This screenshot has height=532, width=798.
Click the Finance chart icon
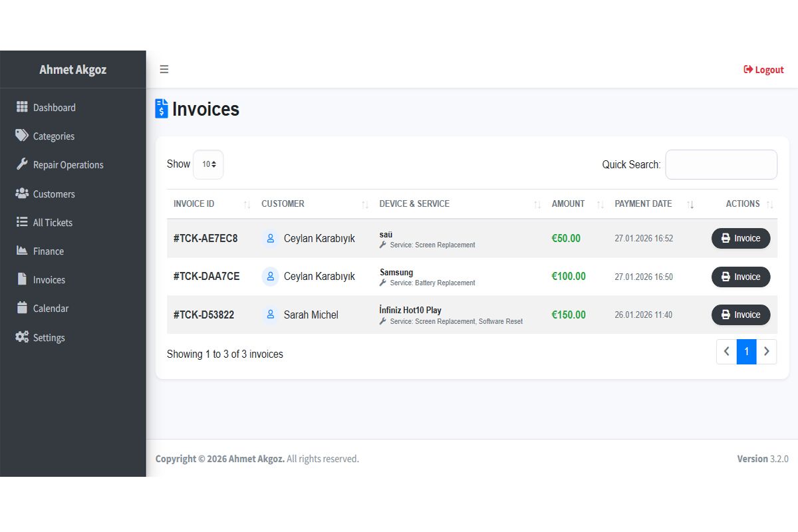pos(22,251)
